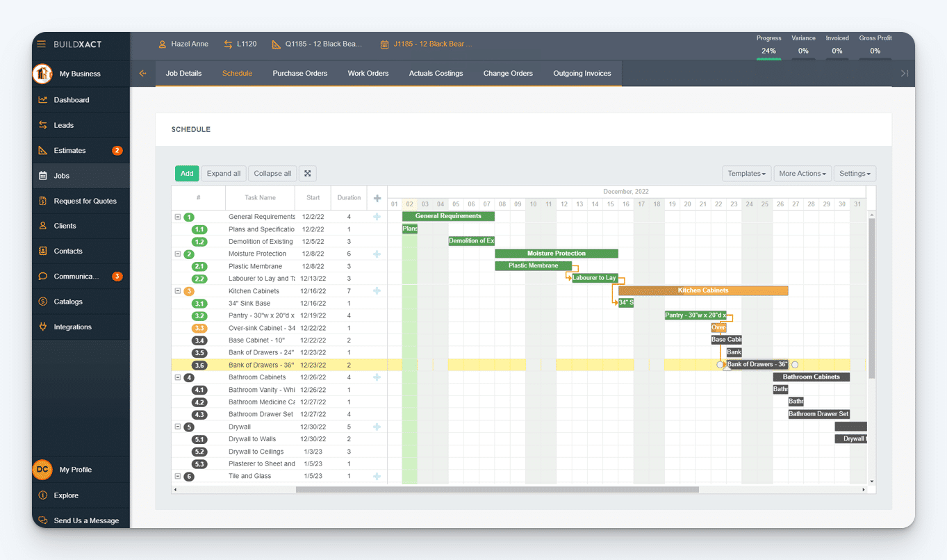This screenshot has height=560, width=947.
Task: Click the green Add button
Action: point(186,173)
